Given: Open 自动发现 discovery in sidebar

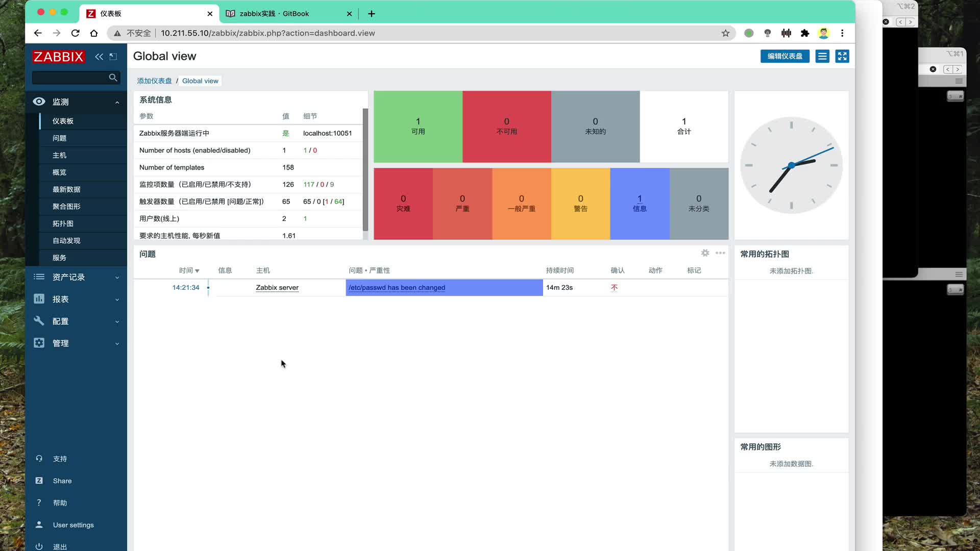Looking at the screenshot, I should pos(66,241).
